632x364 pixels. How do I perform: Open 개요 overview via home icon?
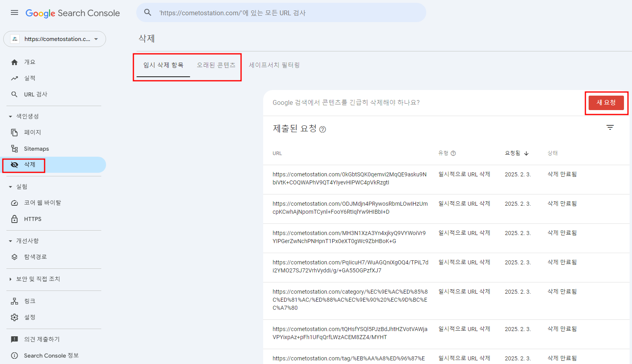(14, 62)
